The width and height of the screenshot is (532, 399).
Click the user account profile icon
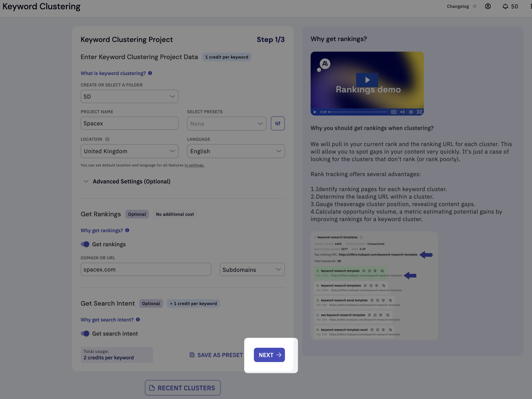(488, 6)
